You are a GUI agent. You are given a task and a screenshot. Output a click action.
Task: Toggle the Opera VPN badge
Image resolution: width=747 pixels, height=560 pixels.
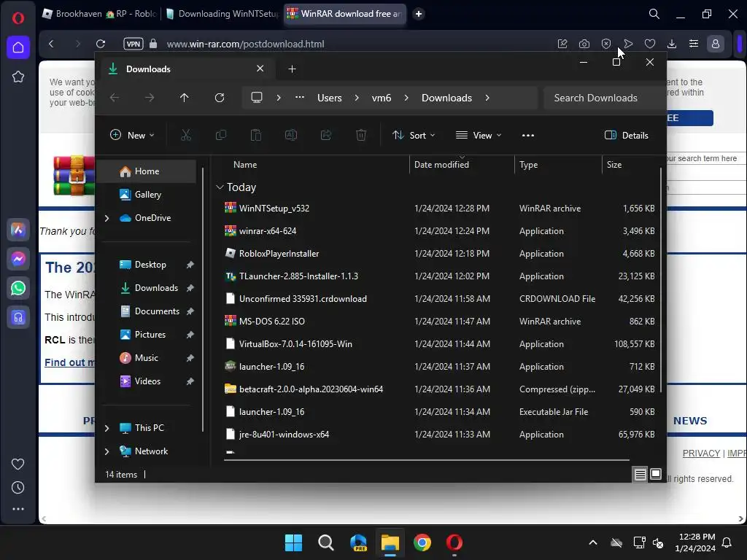[x=133, y=44]
